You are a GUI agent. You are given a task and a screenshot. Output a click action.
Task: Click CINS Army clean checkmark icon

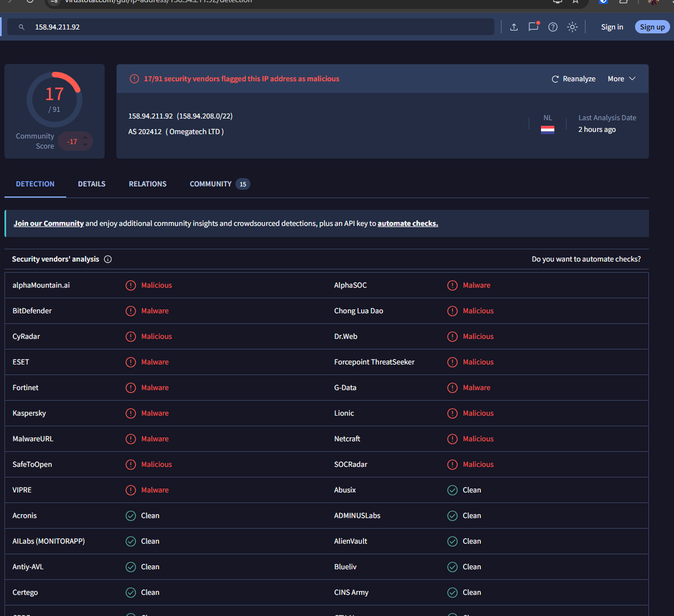[452, 592]
